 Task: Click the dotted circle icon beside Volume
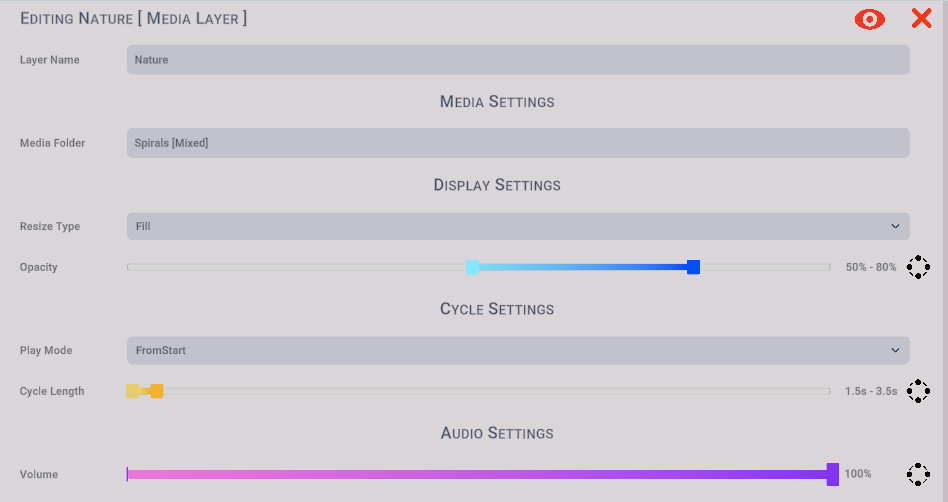(918, 474)
